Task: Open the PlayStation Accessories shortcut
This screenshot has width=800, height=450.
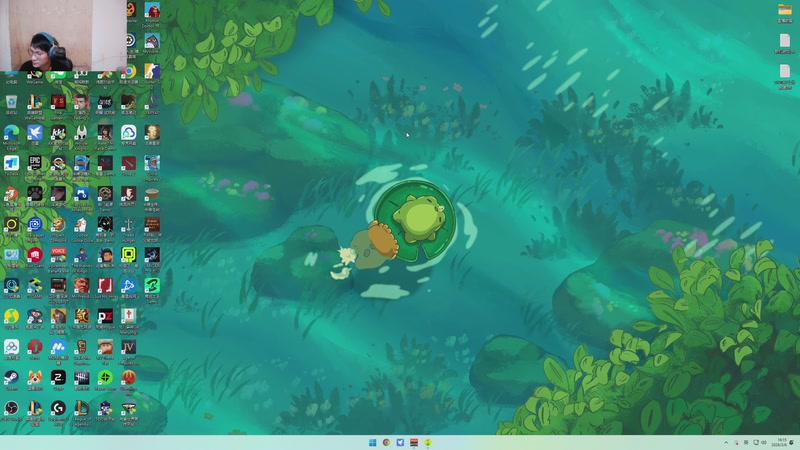Action: coord(82,194)
